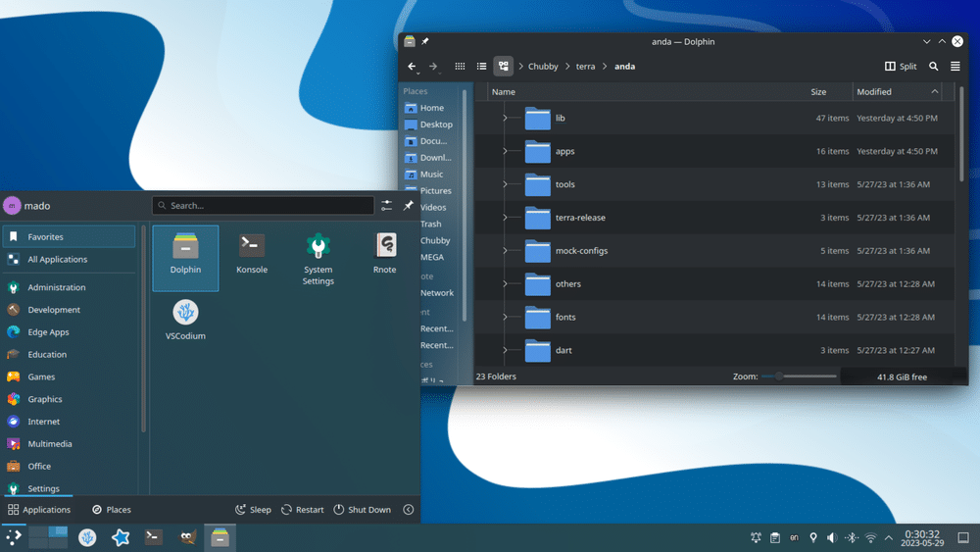Click Restart button
This screenshot has width=980, height=552.
click(x=303, y=510)
